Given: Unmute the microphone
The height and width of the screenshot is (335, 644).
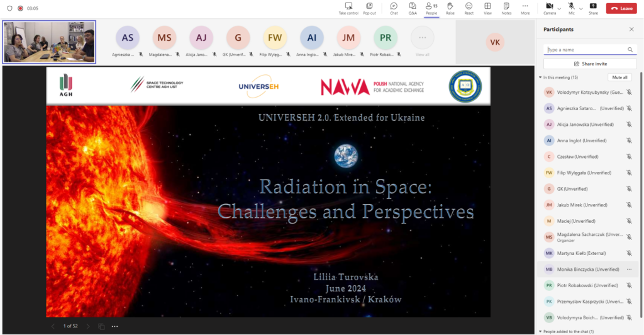Looking at the screenshot, I should [572, 8].
